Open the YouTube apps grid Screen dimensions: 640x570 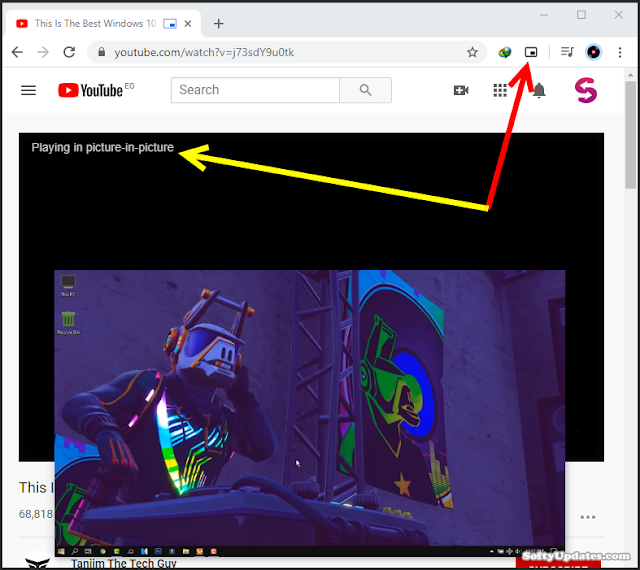pyautogui.click(x=500, y=90)
